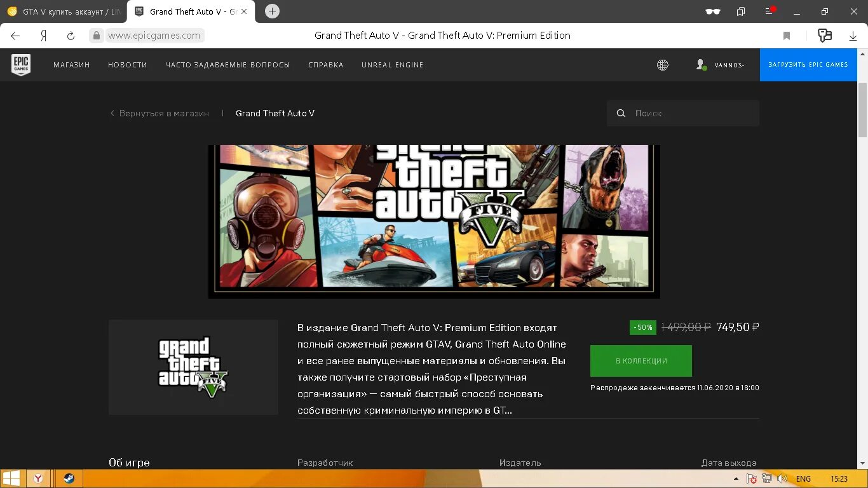Open the password manager key icon
The width and height of the screenshot is (868, 488).
pos(825,36)
